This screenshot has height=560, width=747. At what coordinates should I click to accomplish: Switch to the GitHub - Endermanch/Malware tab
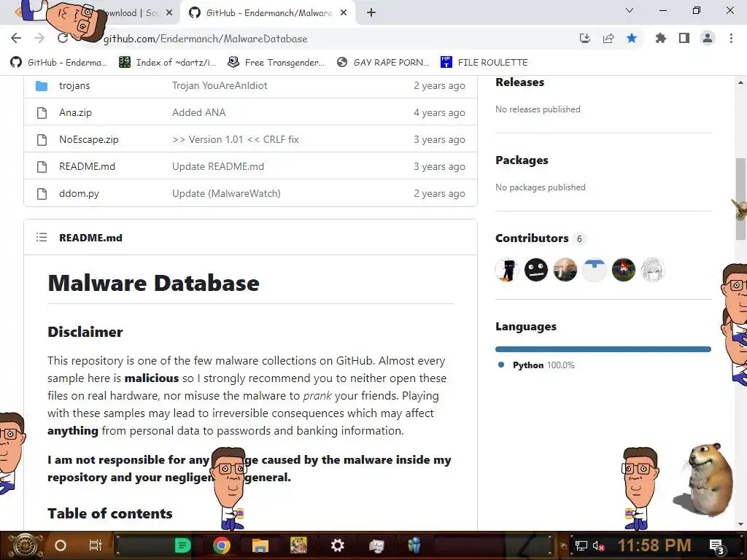point(268,13)
